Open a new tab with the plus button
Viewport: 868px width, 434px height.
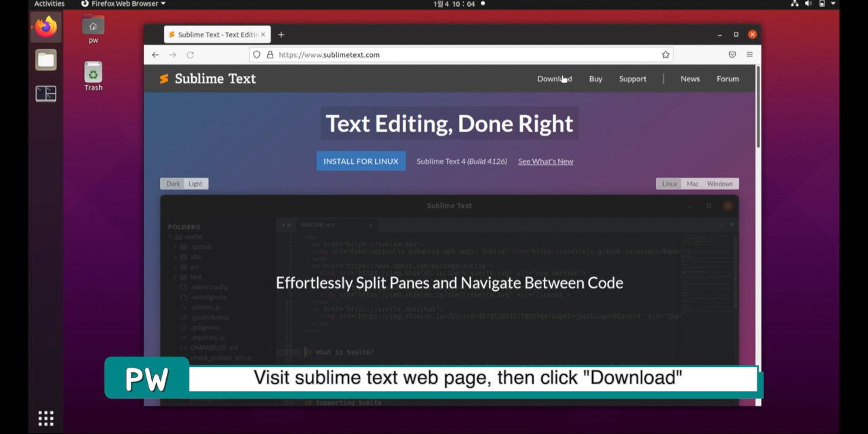pos(281,35)
